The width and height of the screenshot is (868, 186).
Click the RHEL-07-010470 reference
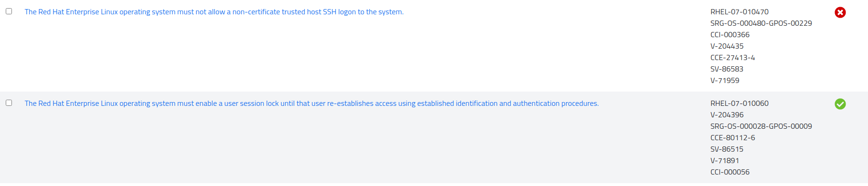coord(739,12)
